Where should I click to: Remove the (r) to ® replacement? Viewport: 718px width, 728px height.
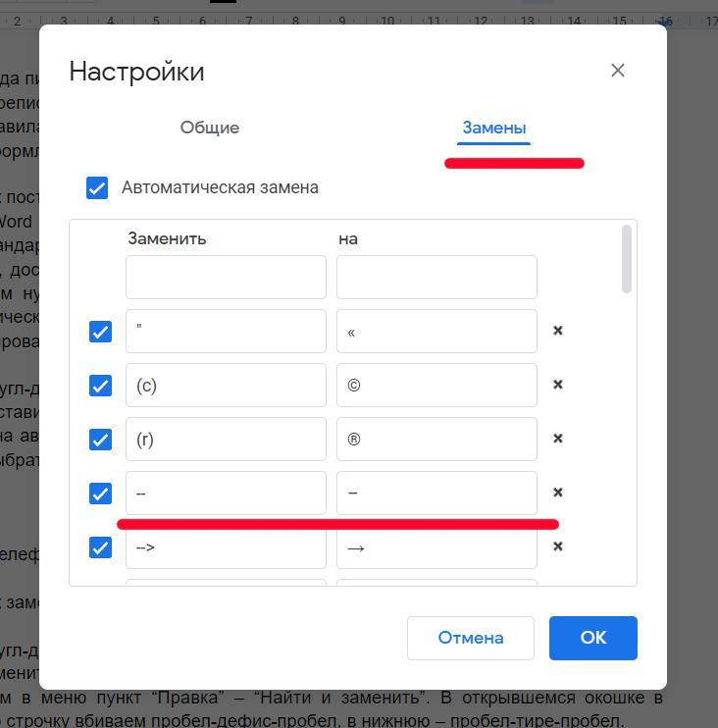(x=558, y=439)
